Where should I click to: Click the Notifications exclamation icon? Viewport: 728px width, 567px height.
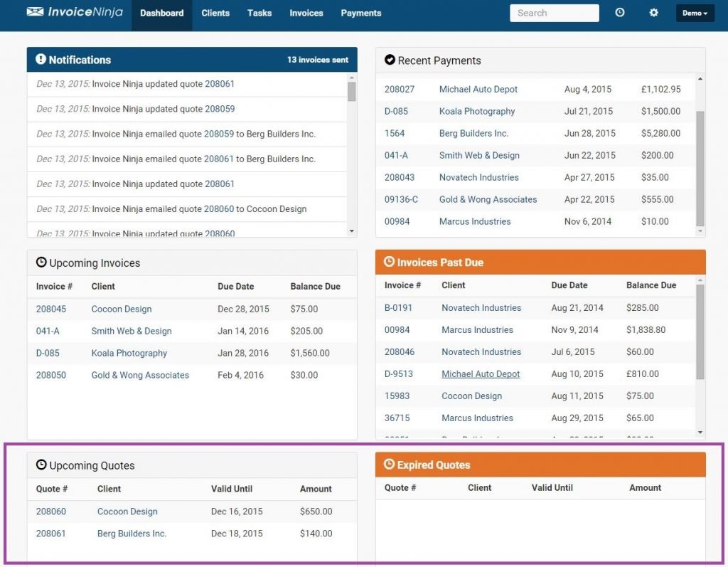[41, 59]
